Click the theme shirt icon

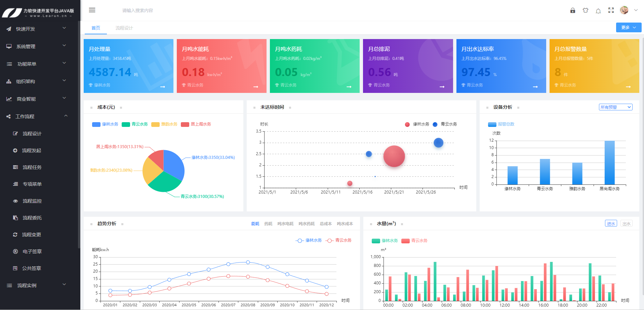(586, 10)
